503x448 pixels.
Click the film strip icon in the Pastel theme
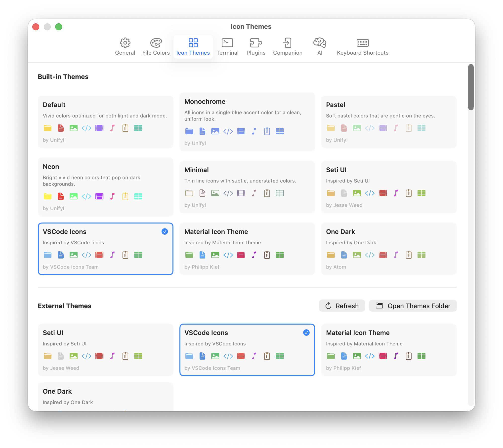(x=383, y=128)
